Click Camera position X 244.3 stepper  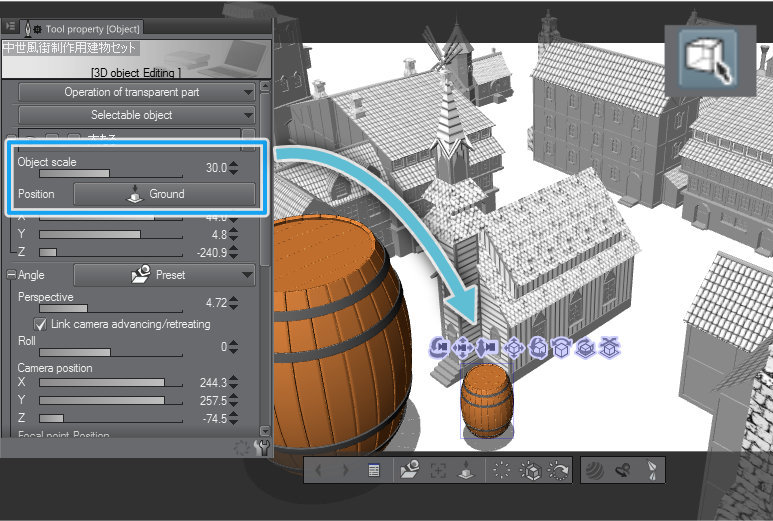233,382
